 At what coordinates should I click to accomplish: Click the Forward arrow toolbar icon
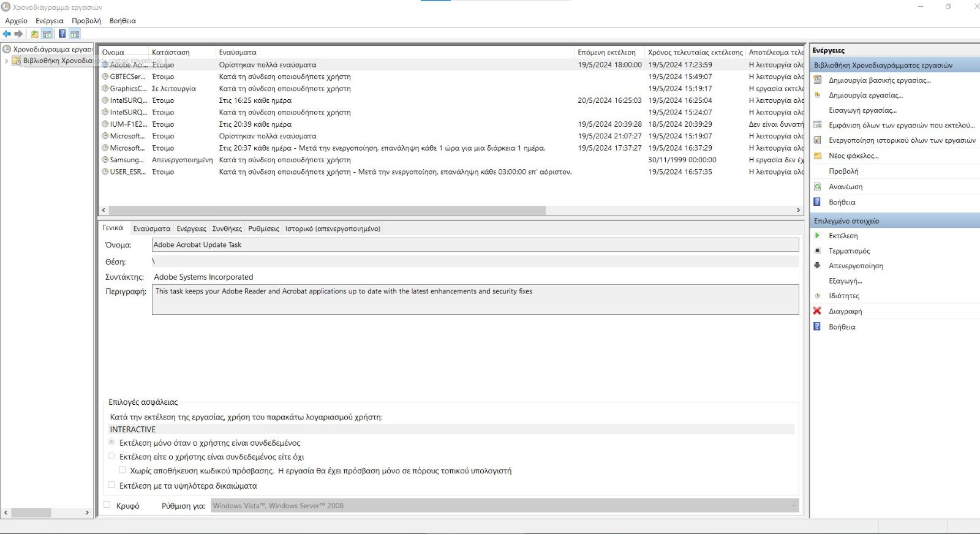(x=18, y=34)
